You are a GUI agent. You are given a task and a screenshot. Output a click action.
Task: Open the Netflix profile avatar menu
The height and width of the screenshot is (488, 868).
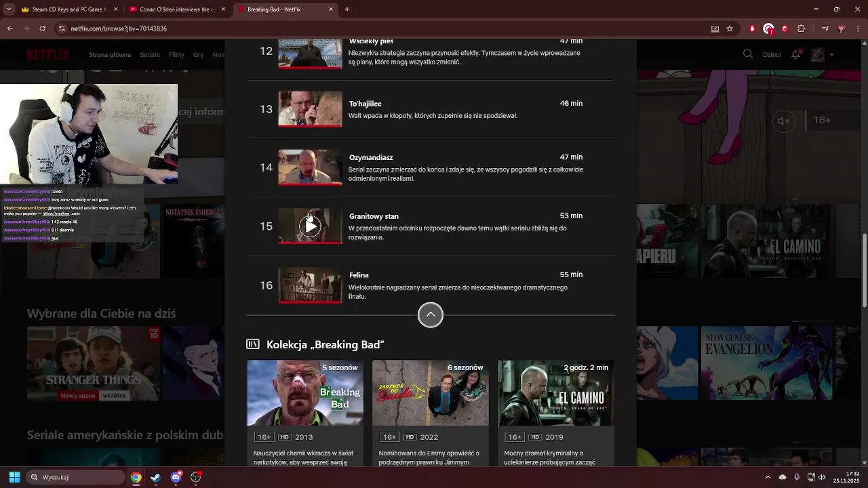point(818,54)
